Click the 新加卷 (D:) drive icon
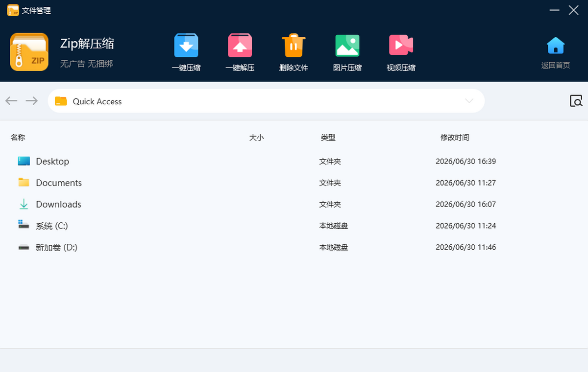The width and height of the screenshot is (588, 372). click(24, 248)
